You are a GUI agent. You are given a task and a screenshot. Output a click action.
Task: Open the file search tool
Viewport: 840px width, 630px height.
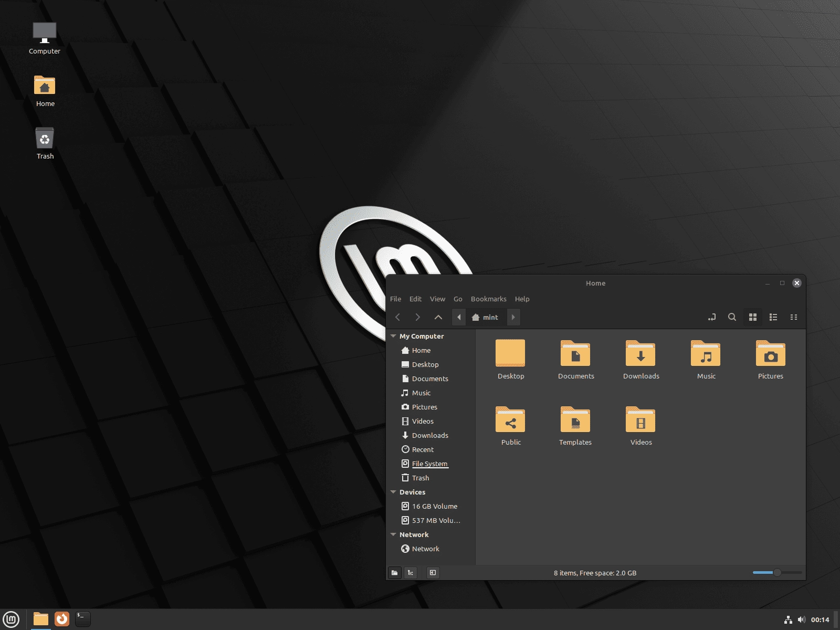pyautogui.click(x=732, y=317)
